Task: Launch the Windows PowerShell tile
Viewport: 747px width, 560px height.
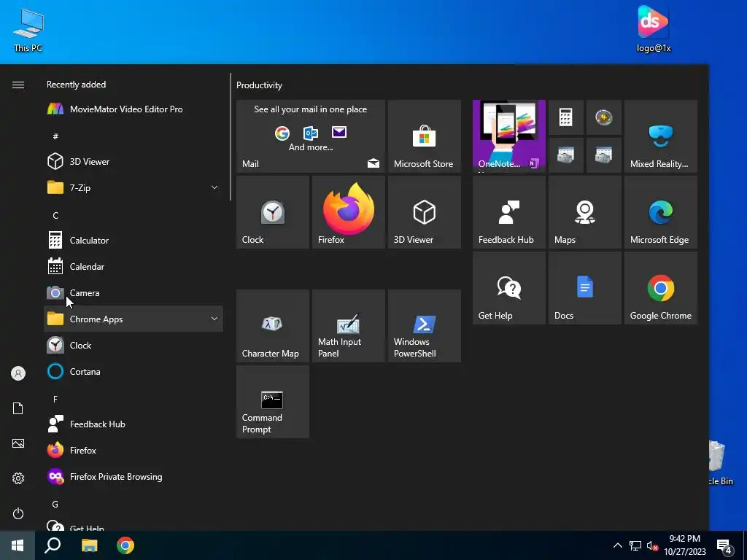Action: pos(425,326)
